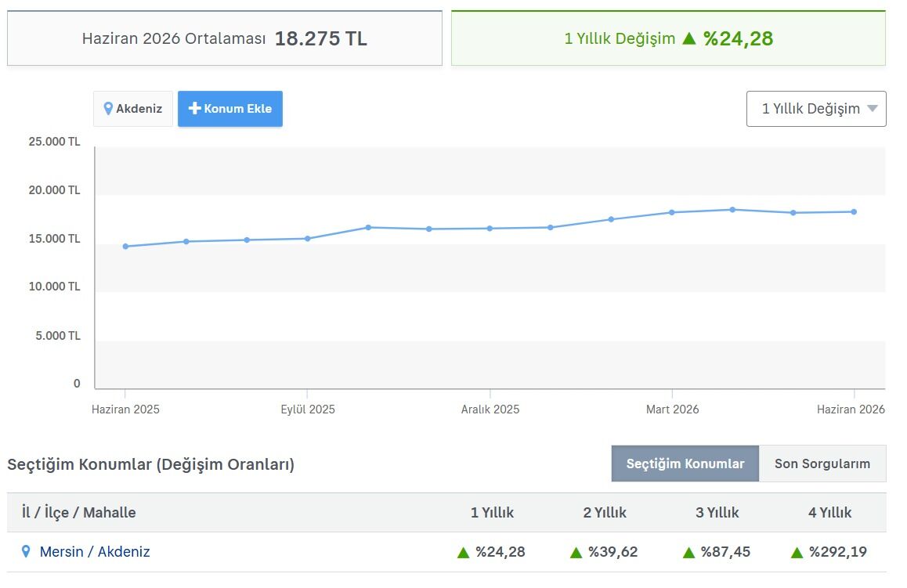907x588 pixels.
Task: Add a location with Konum Ekle button
Action: [230, 109]
